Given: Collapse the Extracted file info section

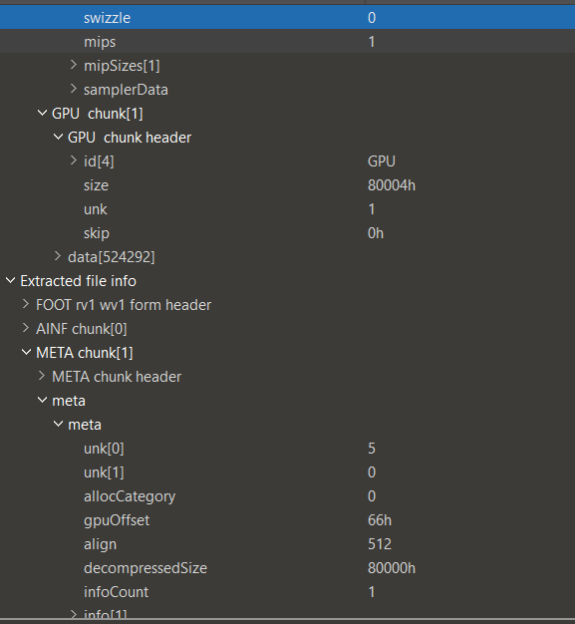Looking at the screenshot, I should coord(10,281).
